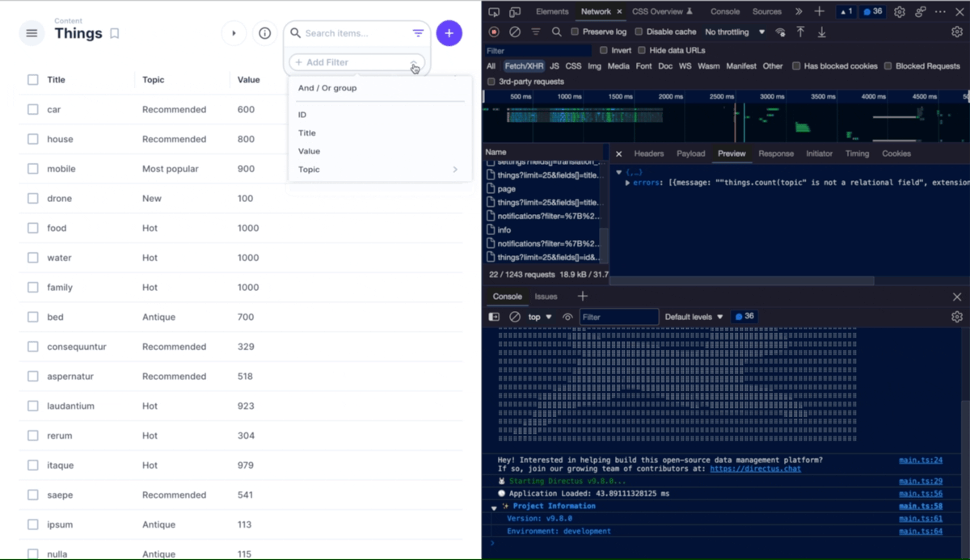The width and height of the screenshot is (970, 560).
Task: Open network search magnifier icon
Action: coord(556,32)
